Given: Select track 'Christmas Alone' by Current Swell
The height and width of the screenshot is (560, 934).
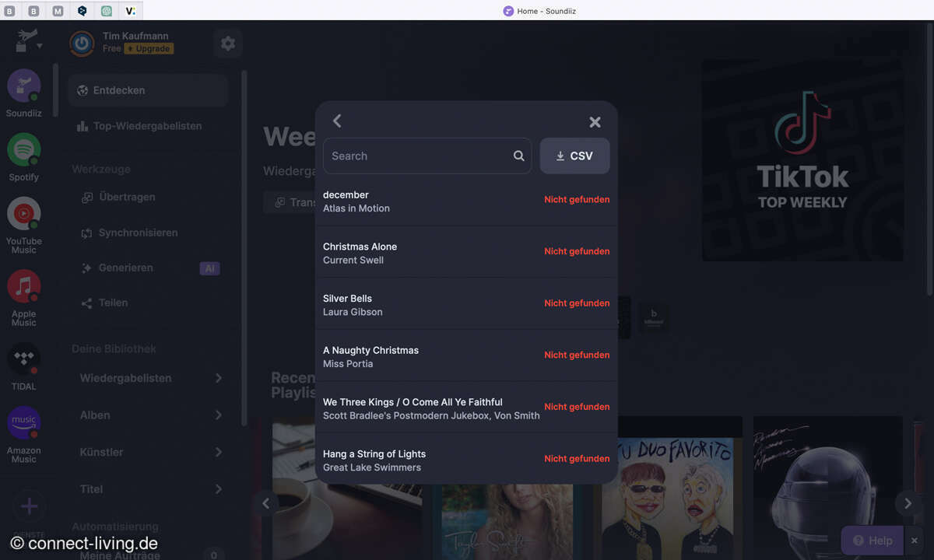Looking at the screenshot, I should point(466,253).
